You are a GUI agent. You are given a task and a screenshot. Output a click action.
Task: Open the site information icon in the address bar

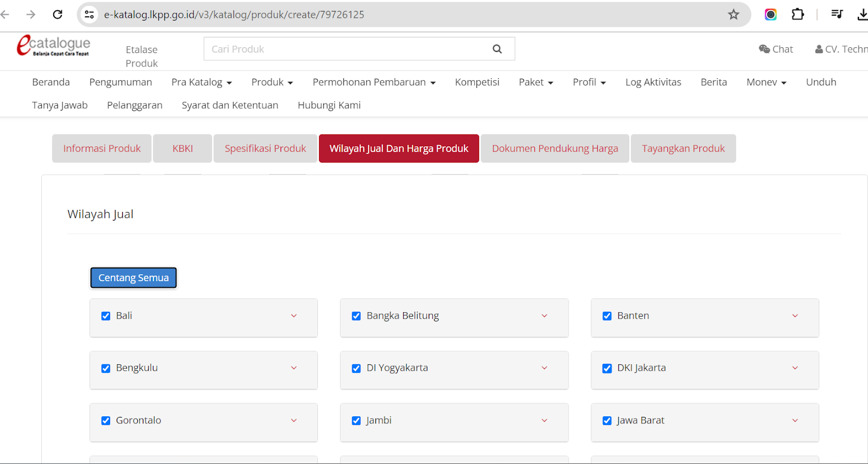coord(90,15)
